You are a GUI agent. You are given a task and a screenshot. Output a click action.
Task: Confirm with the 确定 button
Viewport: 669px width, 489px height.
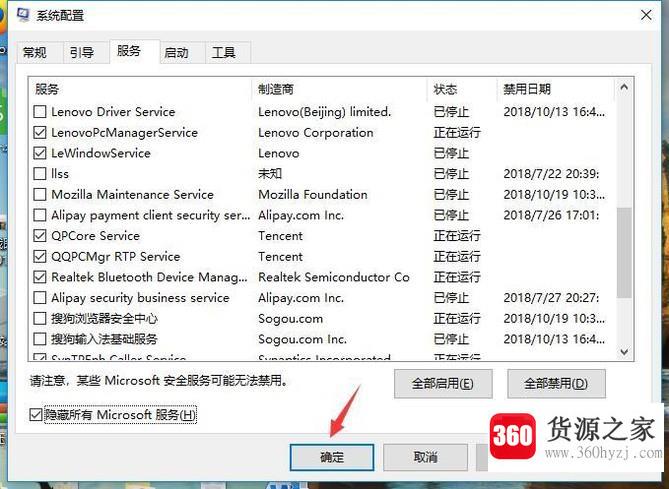332,457
